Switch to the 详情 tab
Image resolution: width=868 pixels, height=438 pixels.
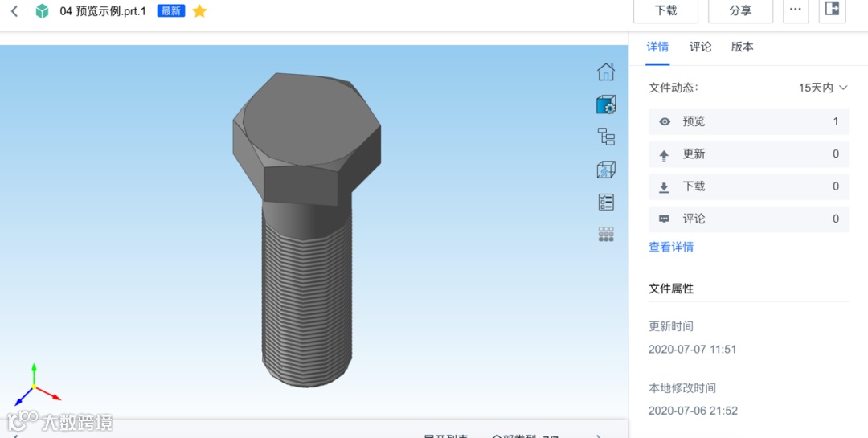pos(657,47)
